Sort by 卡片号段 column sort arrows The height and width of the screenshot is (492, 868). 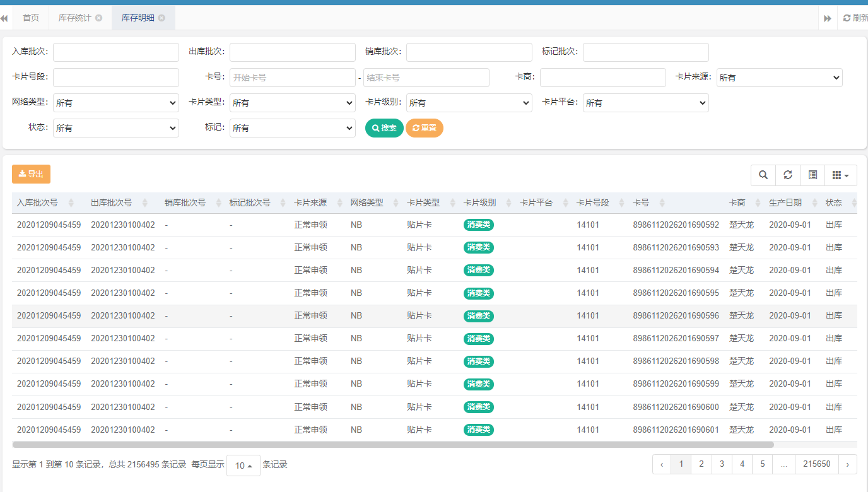[x=623, y=203]
